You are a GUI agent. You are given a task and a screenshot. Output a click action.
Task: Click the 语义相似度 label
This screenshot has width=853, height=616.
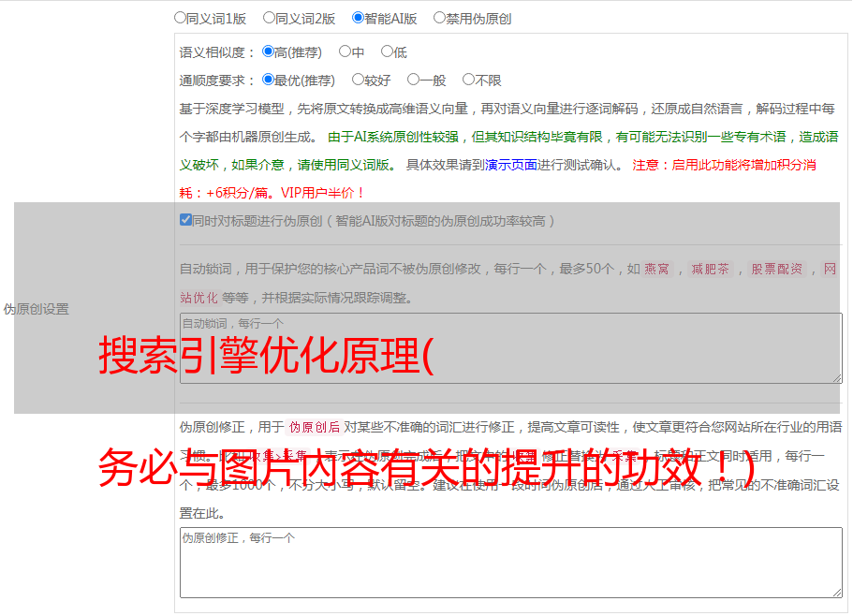(x=217, y=52)
